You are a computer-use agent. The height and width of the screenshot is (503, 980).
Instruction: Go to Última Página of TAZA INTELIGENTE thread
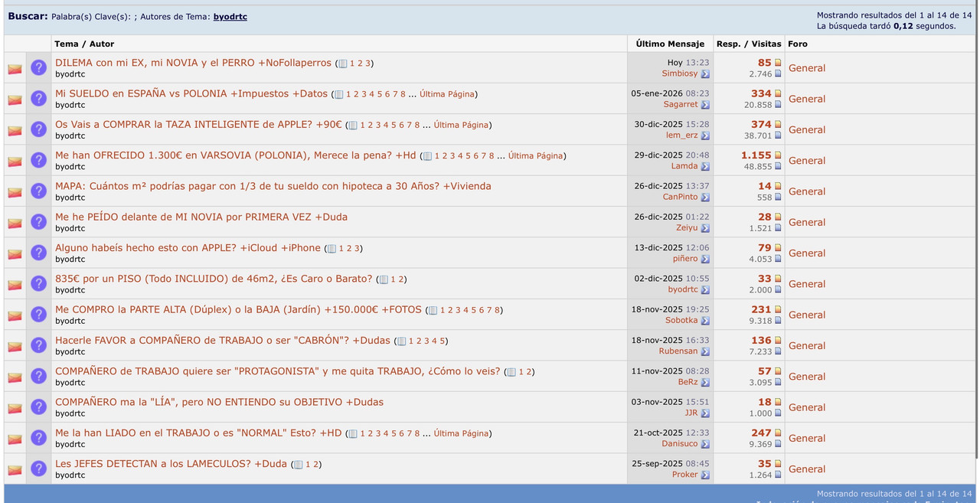click(461, 125)
